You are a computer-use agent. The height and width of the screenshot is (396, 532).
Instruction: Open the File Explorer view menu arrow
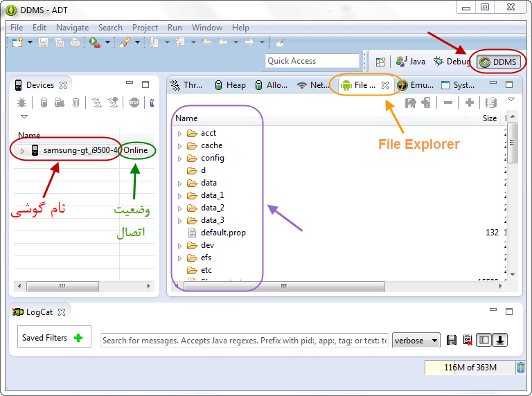[x=511, y=100]
